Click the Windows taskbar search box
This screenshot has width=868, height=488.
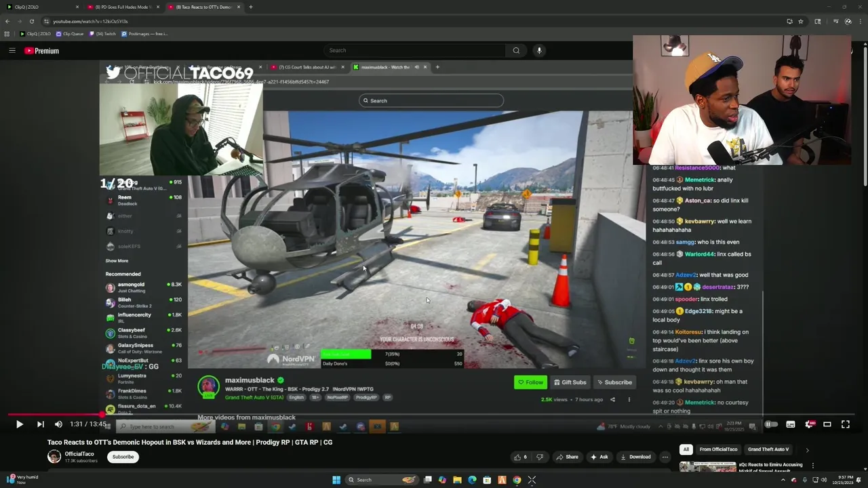click(x=381, y=480)
